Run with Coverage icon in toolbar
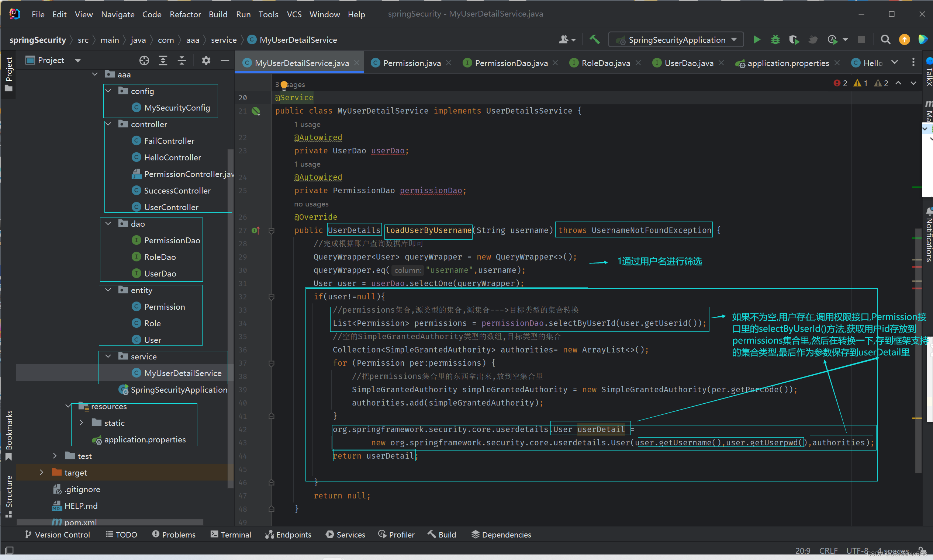933x560 pixels. [794, 39]
